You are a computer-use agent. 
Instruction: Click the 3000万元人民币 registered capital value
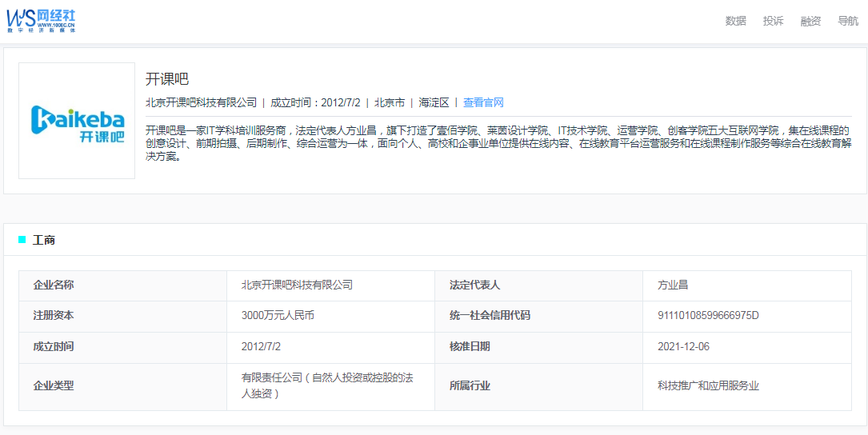[278, 315]
